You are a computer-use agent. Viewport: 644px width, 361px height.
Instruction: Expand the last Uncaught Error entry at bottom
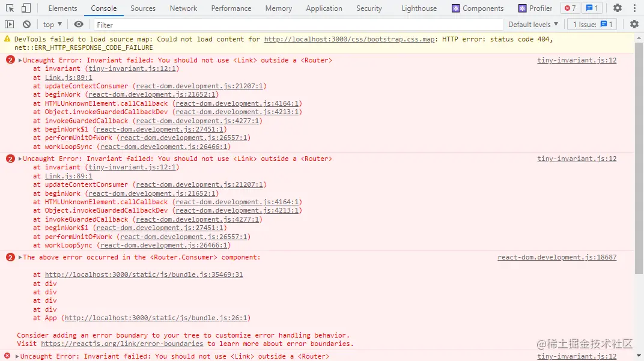point(17,356)
